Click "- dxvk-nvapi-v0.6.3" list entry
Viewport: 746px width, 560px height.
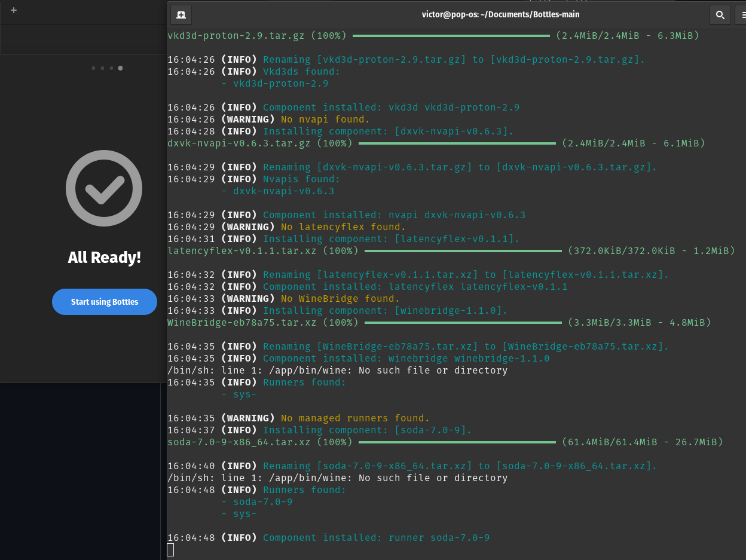point(278,191)
